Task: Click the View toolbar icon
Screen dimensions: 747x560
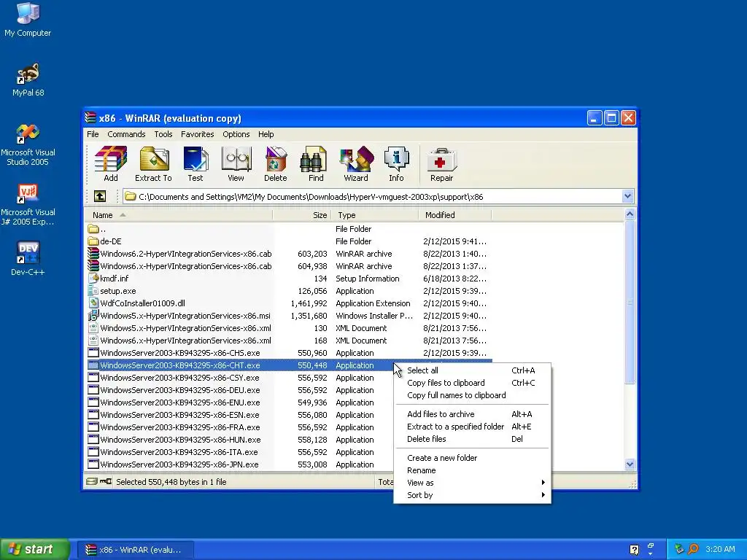Action: [236, 164]
